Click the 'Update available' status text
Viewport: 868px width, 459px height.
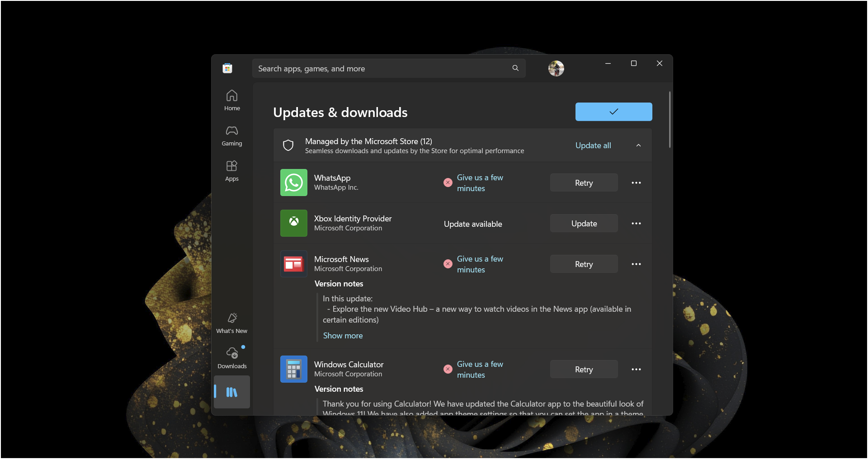(x=473, y=224)
